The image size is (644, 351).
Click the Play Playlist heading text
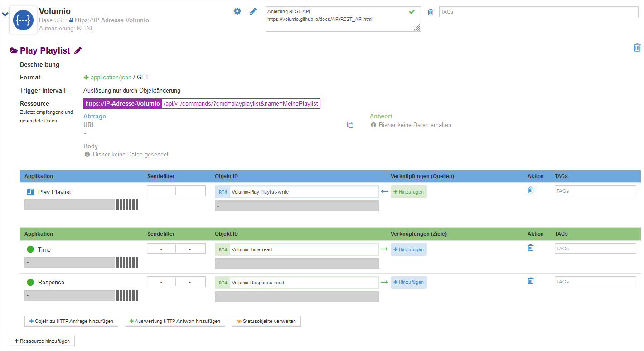[x=45, y=51]
